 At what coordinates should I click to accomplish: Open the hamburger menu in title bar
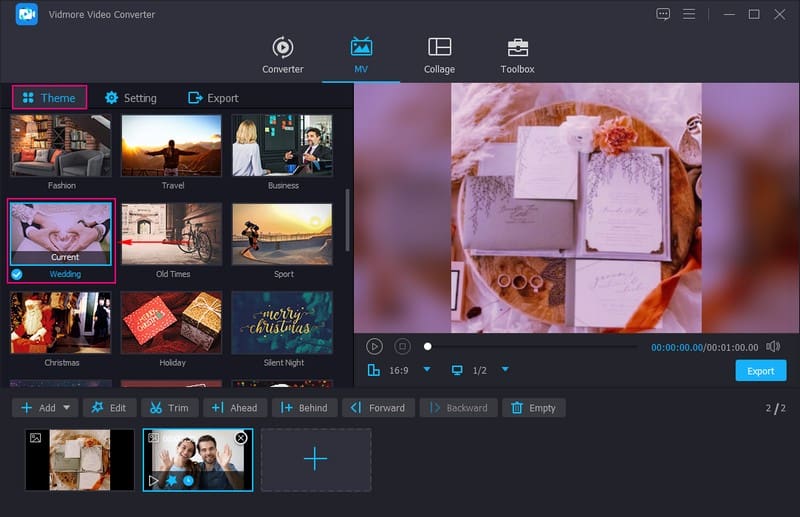tap(689, 14)
